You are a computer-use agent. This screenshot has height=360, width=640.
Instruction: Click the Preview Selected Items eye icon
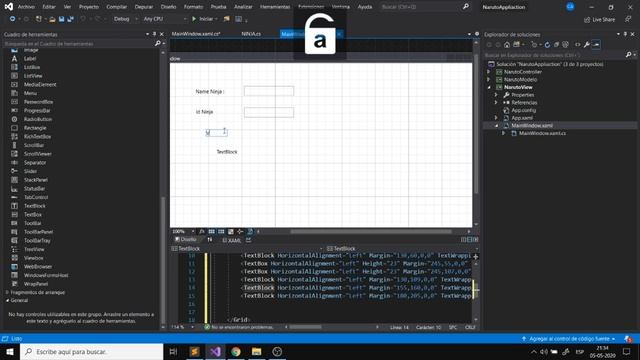(x=596, y=44)
